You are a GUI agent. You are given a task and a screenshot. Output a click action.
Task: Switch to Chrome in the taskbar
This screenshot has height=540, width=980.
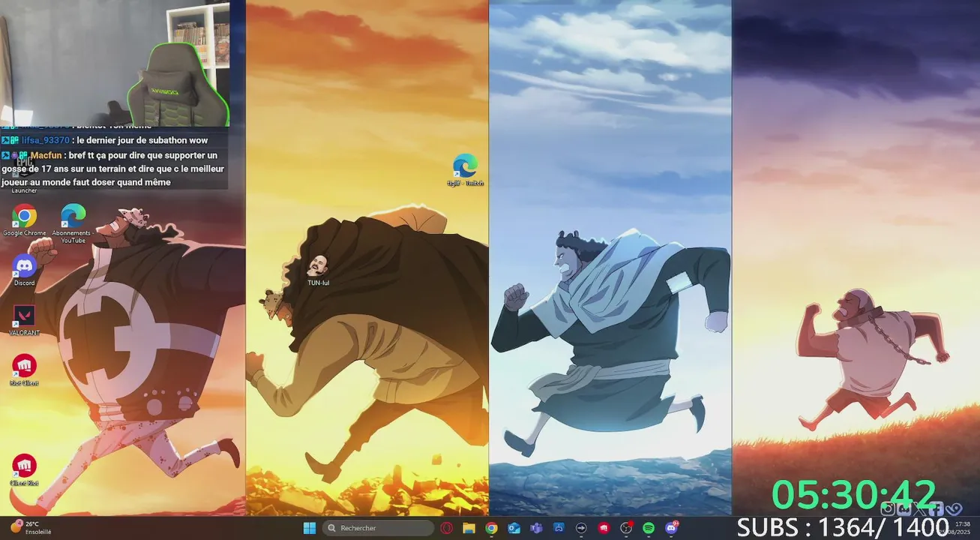coord(491,528)
